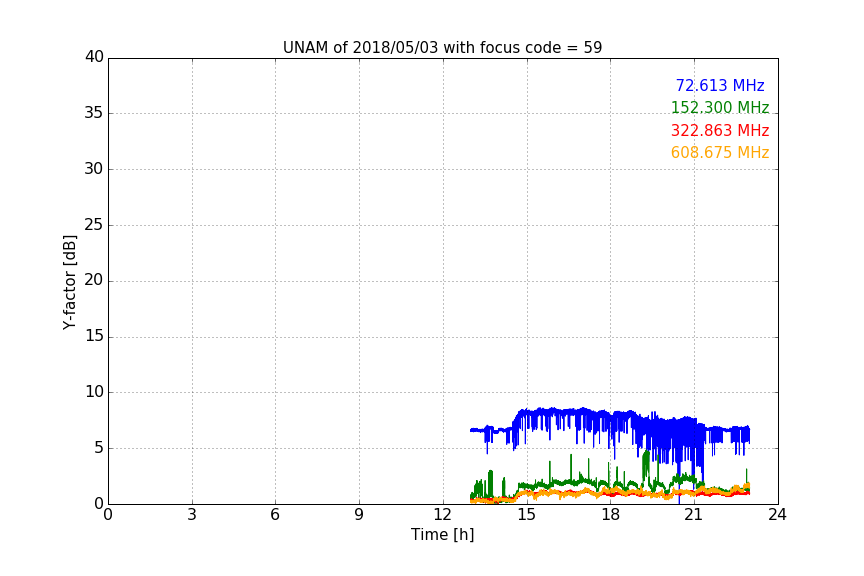Click x-axis tick label 3
864x576 pixels.
(x=192, y=515)
